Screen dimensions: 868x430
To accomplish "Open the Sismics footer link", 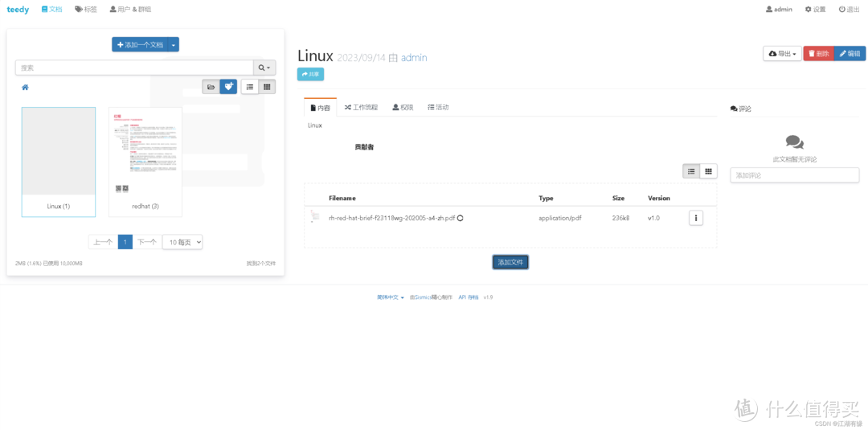I will coord(423,297).
